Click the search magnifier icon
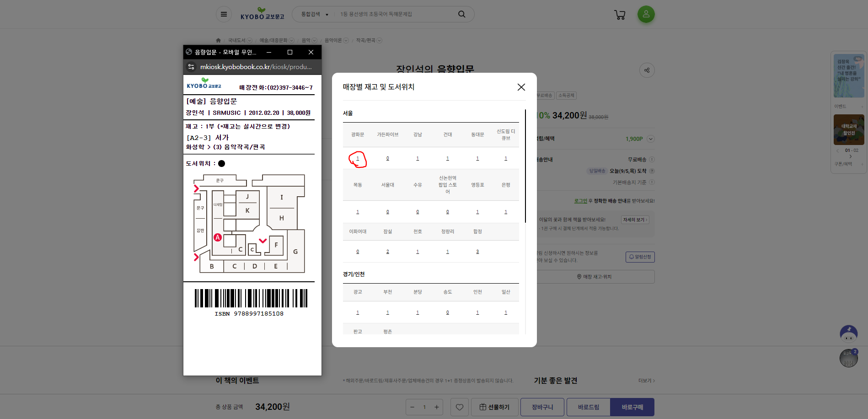This screenshot has height=419, width=868. coord(461,14)
